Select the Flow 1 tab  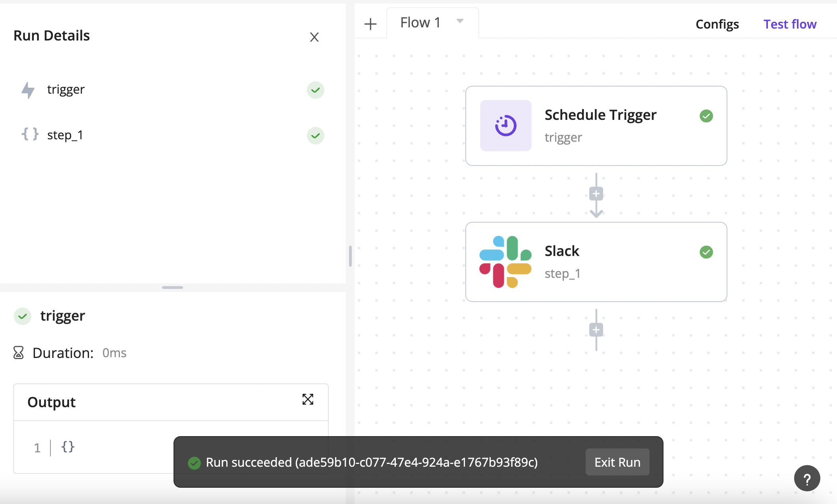point(420,23)
